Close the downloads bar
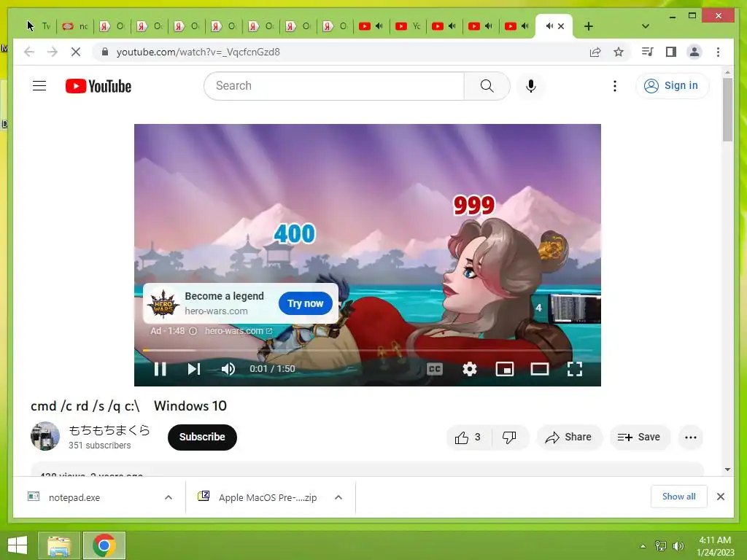The width and height of the screenshot is (747, 560). 720,497
